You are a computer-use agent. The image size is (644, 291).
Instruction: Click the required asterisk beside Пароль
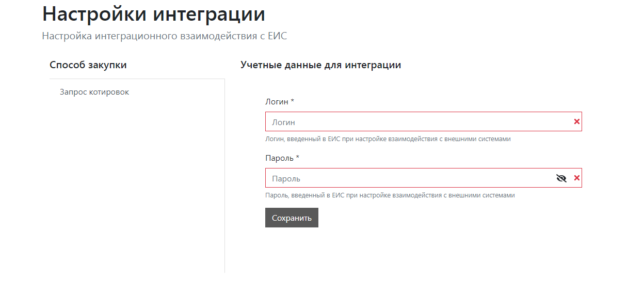tap(298, 158)
